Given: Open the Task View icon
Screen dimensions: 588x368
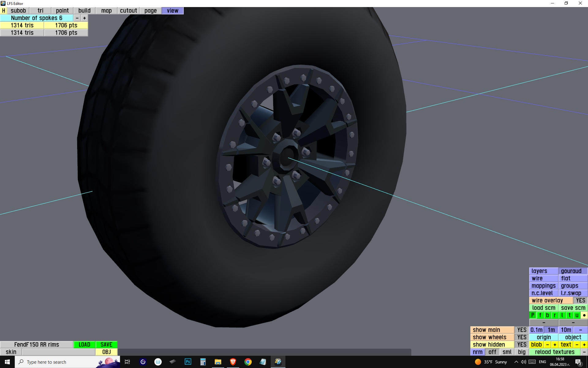Looking at the screenshot, I should [127, 362].
